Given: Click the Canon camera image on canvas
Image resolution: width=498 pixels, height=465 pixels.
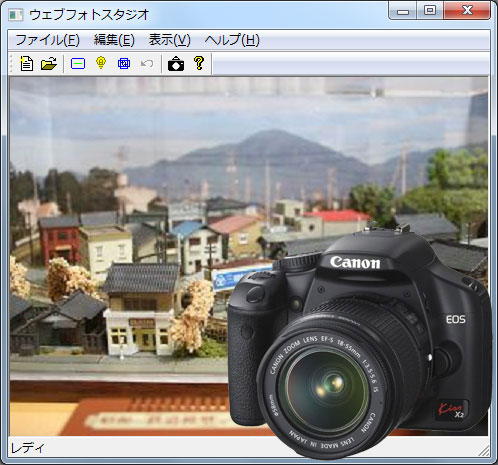Looking at the screenshot, I should (x=359, y=342).
